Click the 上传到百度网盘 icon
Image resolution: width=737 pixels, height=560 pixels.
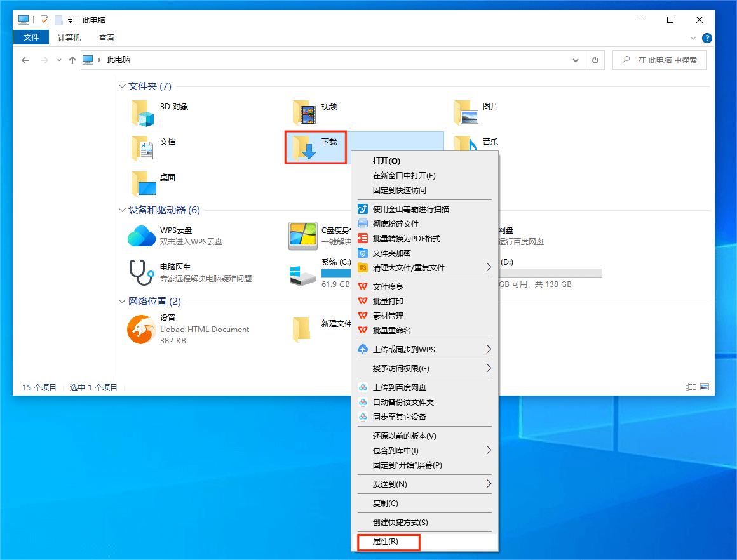[362, 387]
